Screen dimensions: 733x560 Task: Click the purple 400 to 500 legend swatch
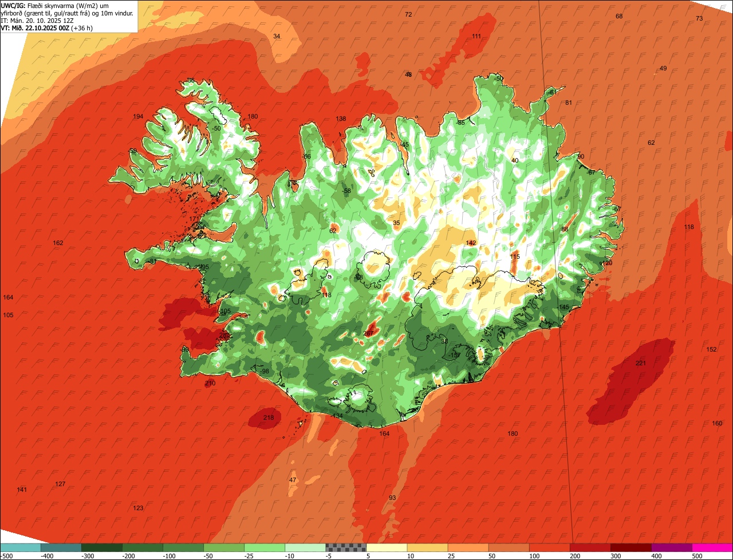click(671, 547)
